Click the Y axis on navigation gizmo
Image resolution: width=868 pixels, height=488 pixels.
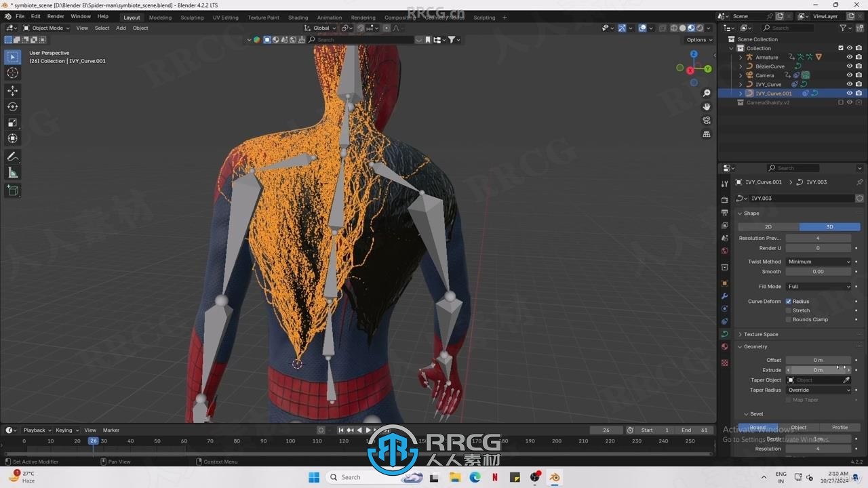708,68
